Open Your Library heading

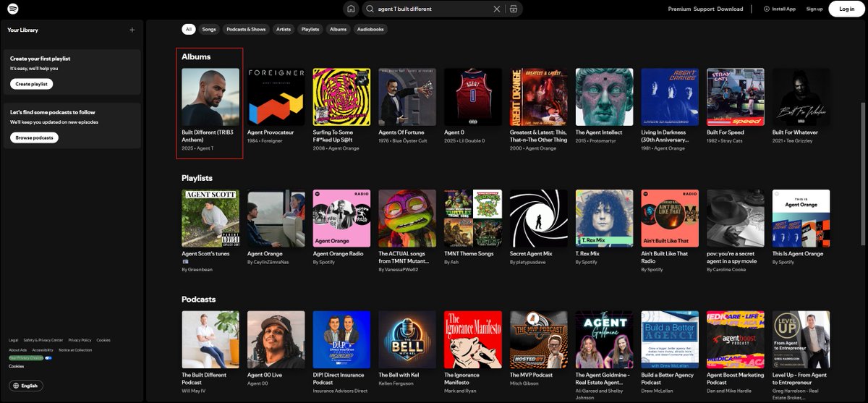pos(22,30)
